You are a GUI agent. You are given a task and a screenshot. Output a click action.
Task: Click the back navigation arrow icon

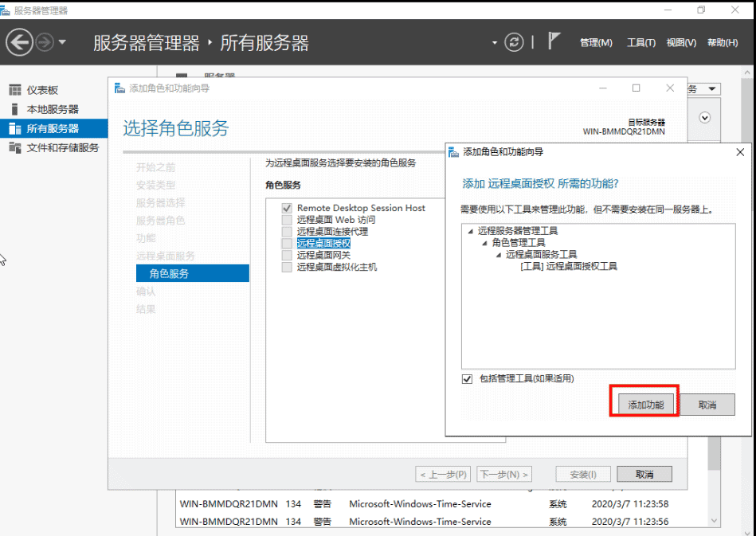tap(19, 42)
